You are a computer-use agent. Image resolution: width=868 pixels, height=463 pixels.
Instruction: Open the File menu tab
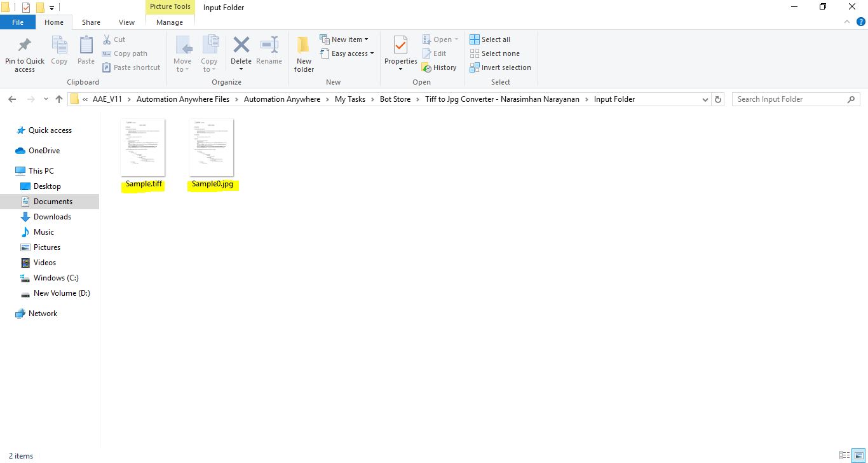[18, 22]
